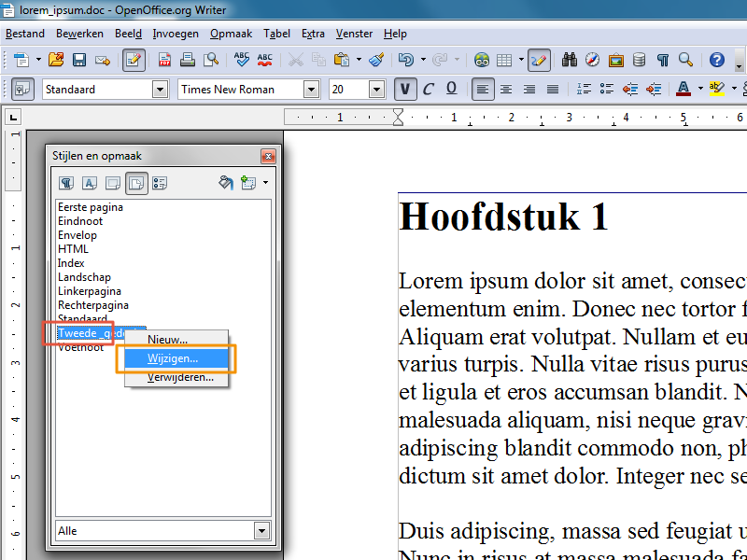Save the document via diskette icon
The width and height of the screenshot is (747, 560).
coord(79,60)
